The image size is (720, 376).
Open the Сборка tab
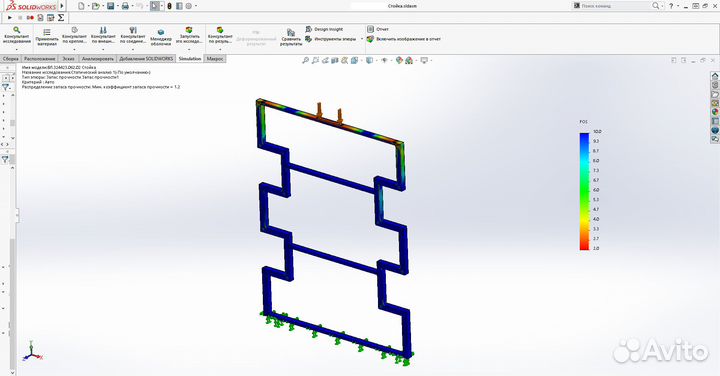pos(10,59)
